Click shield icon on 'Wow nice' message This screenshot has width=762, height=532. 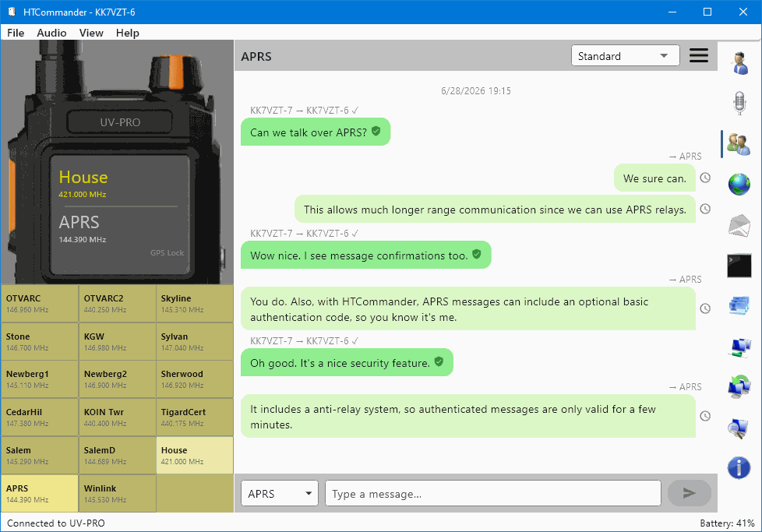pyautogui.click(x=477, y=254)
